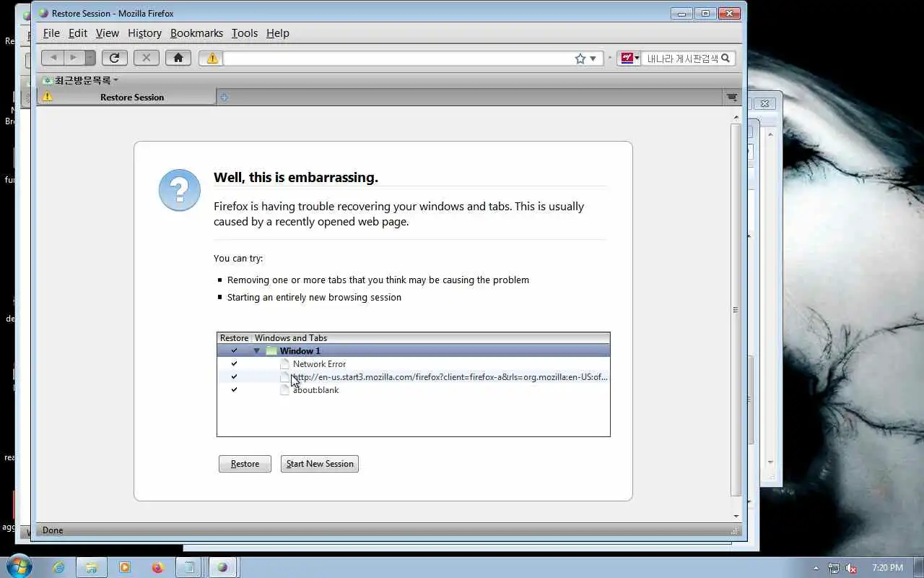This screenshot has height=578, width=924.
Task: Open the search engine selector dropdown
Action: (x=629, y=59)
